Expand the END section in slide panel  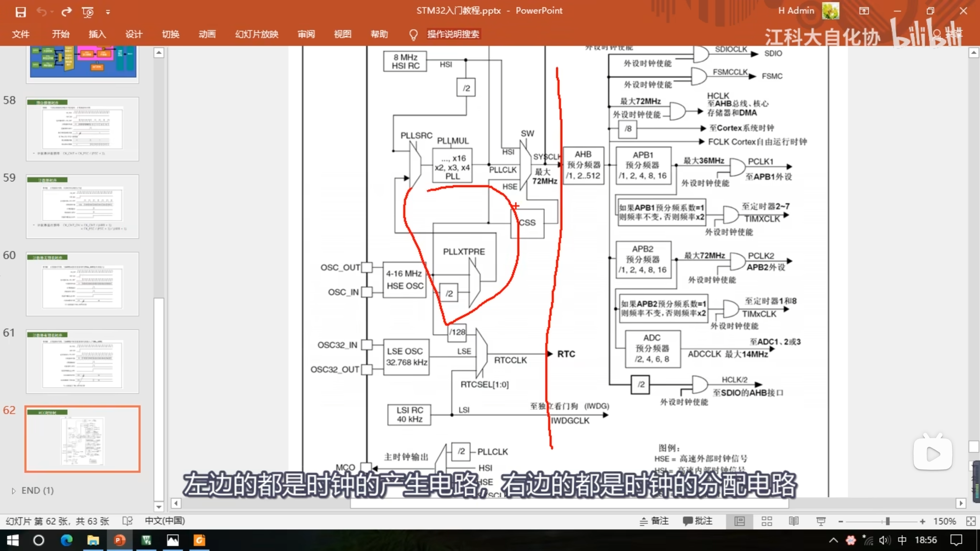coord(14,491)
